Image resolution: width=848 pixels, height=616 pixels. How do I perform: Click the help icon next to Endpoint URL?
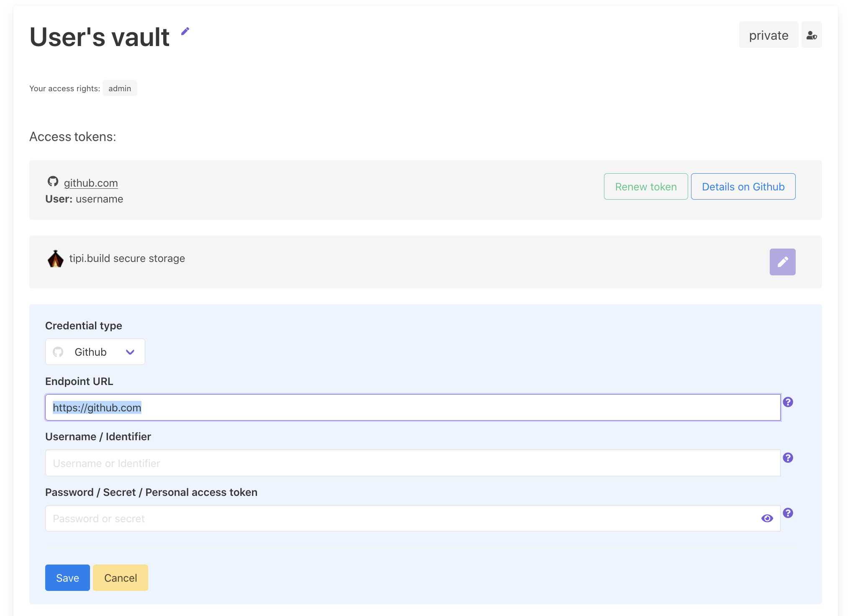(788, 402)
